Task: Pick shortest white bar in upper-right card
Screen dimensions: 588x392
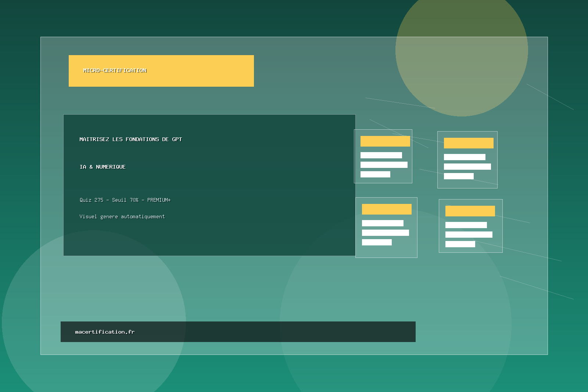Action: (x=459, y=176)
